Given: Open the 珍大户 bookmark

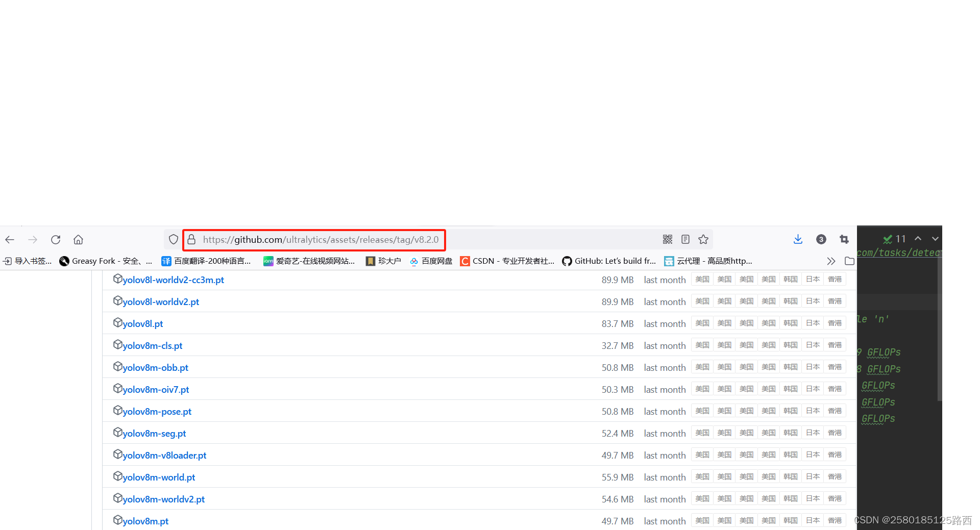Looking at the screenshot, I should point(383,261).
